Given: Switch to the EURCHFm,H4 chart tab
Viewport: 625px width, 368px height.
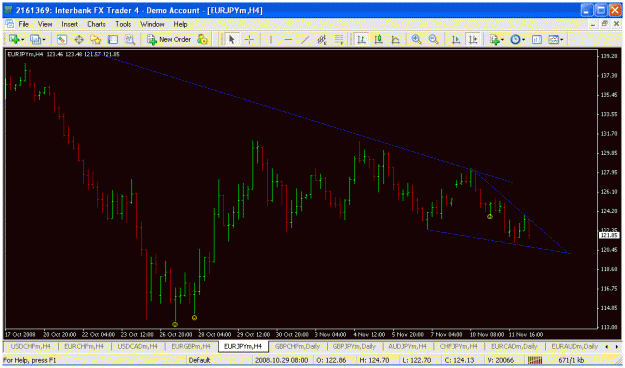Looking at the screenshot, I should coord(84,346).
